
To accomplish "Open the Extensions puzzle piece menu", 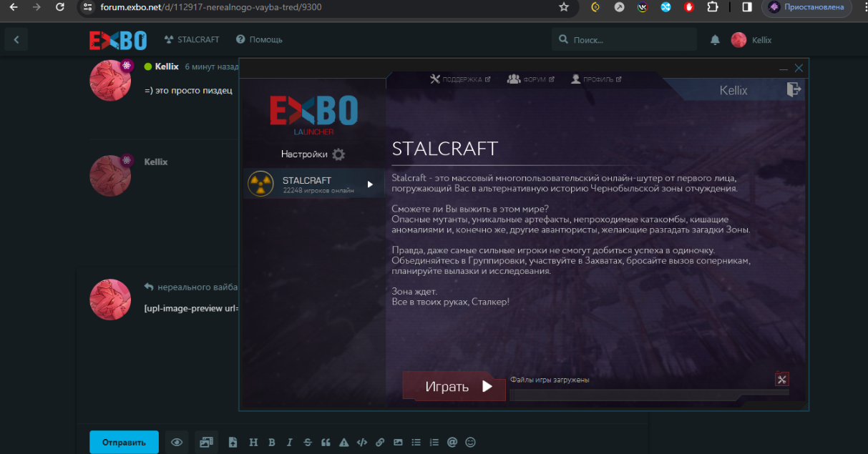I will point(712,7).
